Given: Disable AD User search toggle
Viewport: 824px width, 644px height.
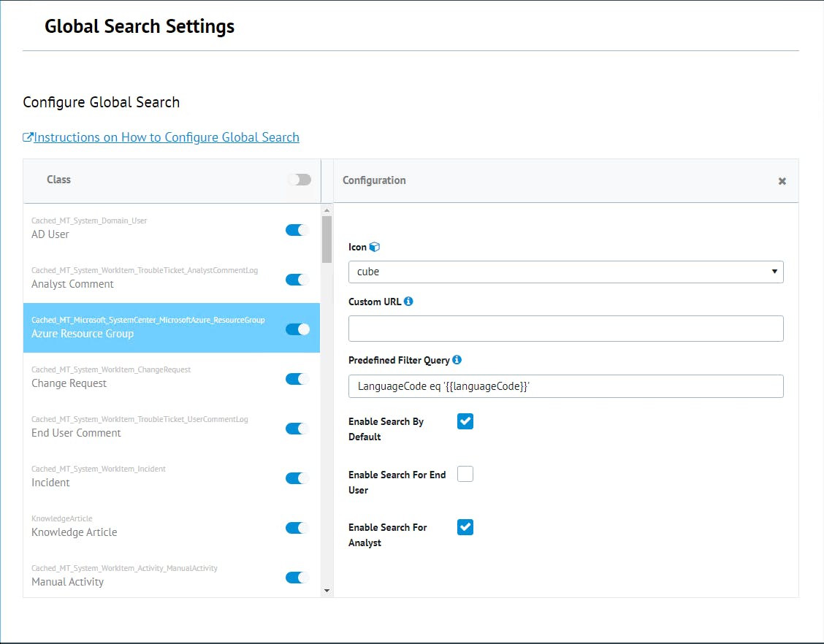Looking at the screenshot, I should coord(297,230).
